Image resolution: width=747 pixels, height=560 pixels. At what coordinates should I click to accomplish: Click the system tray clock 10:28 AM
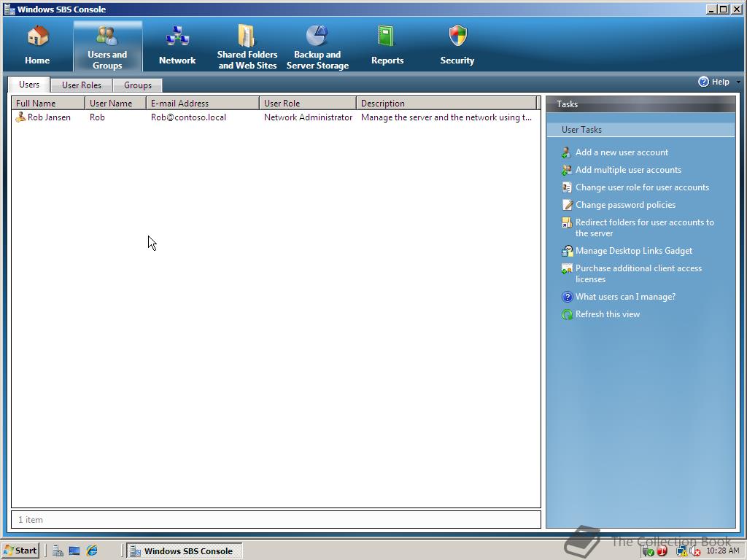click(x=723, y=551)
